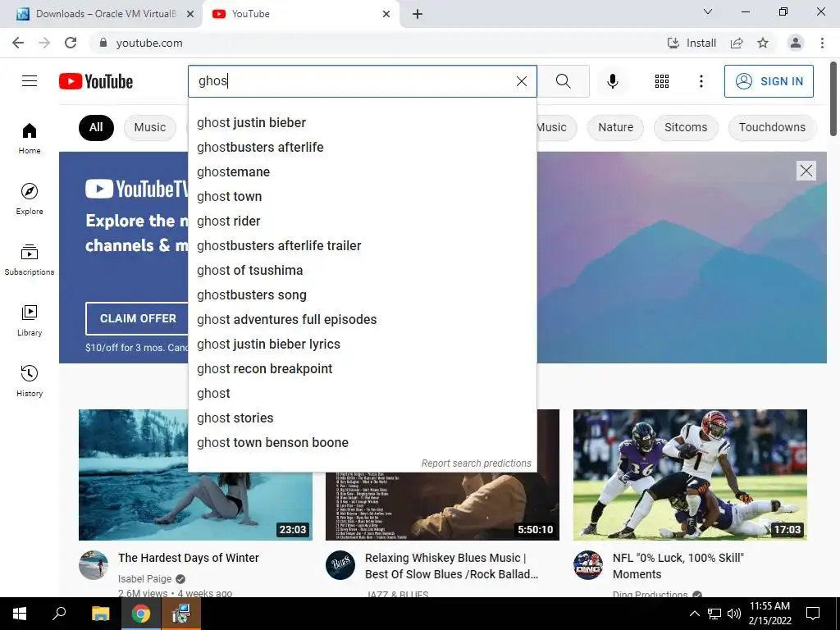
Task: Open History in the sidebar
Action: coord(30,381)
